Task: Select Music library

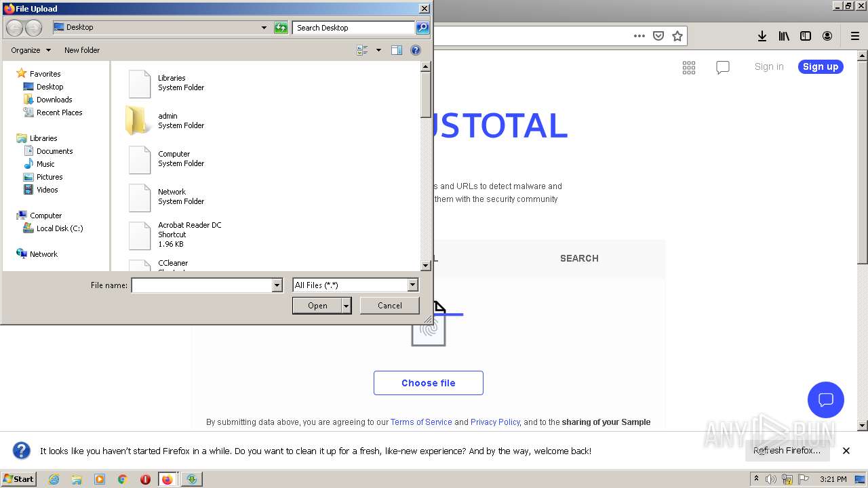Action: coord(45,164)
